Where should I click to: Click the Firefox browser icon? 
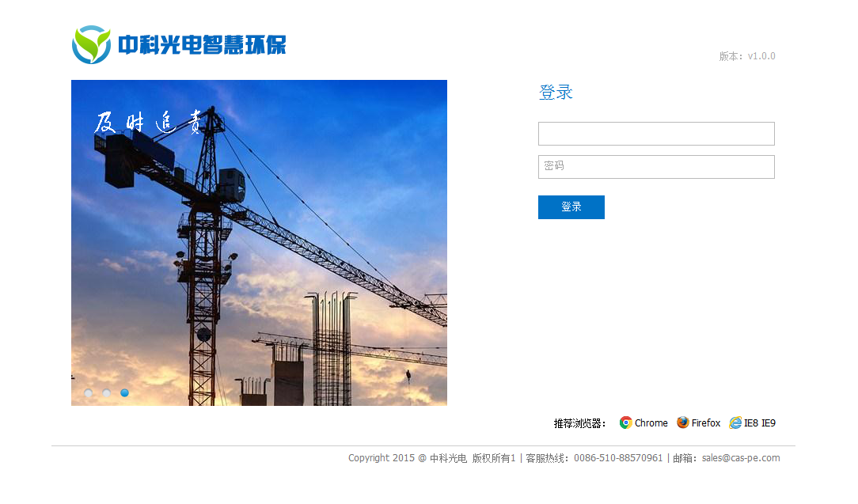[x=682, y=423]
